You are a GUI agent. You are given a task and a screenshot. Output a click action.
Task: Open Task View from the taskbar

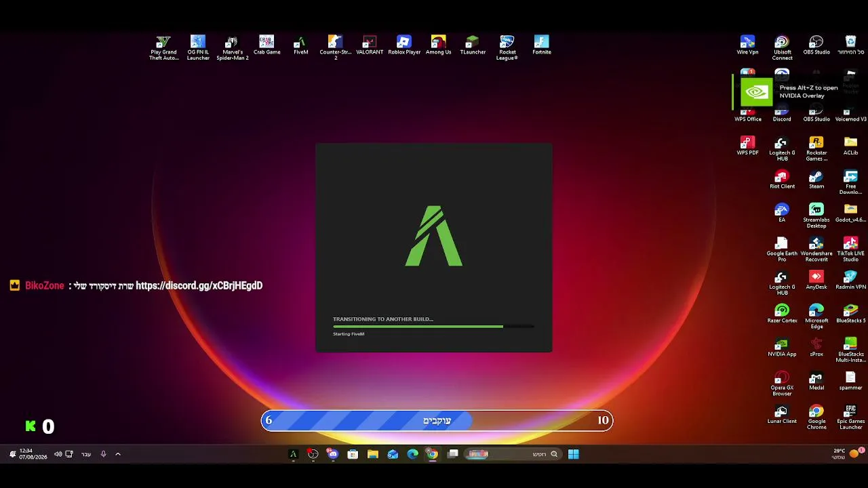click(452, 454)
